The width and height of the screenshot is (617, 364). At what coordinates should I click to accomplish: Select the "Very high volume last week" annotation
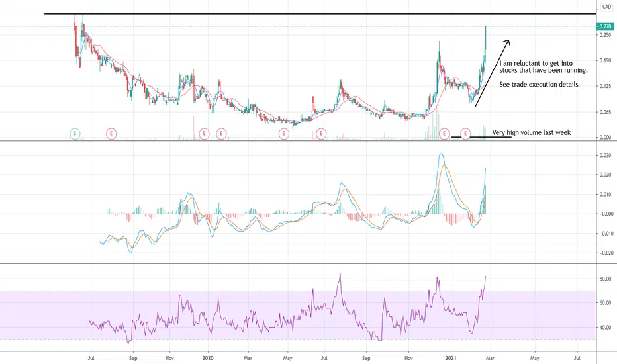531,132
